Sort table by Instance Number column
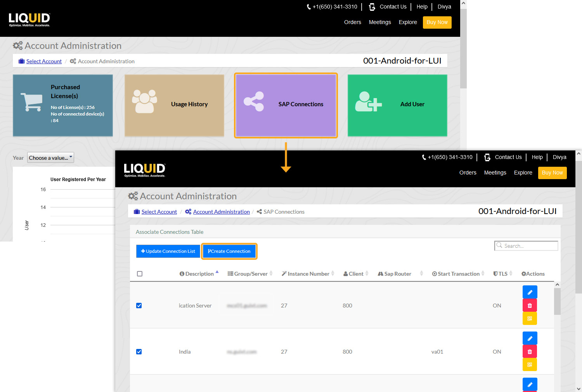Viewport: 582px width, 392px height. (308, 274)
